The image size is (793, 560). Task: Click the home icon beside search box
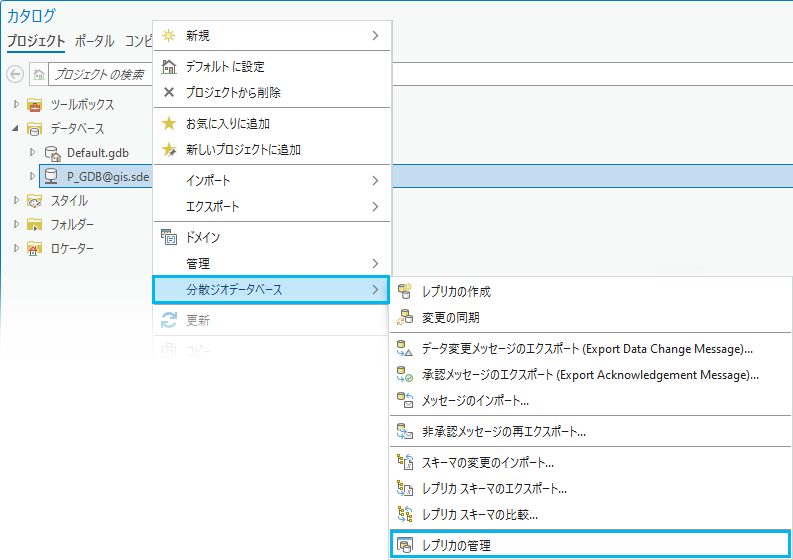[39, 74]
